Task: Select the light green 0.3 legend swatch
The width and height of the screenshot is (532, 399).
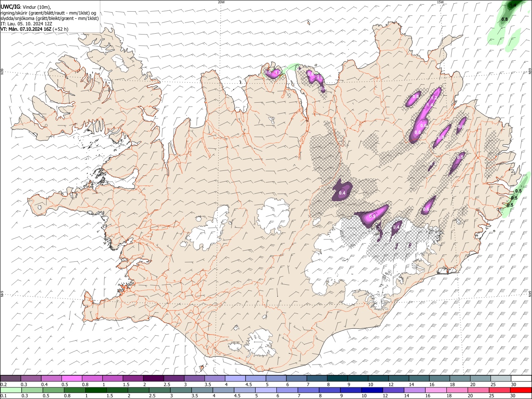Action: point(32,390)
